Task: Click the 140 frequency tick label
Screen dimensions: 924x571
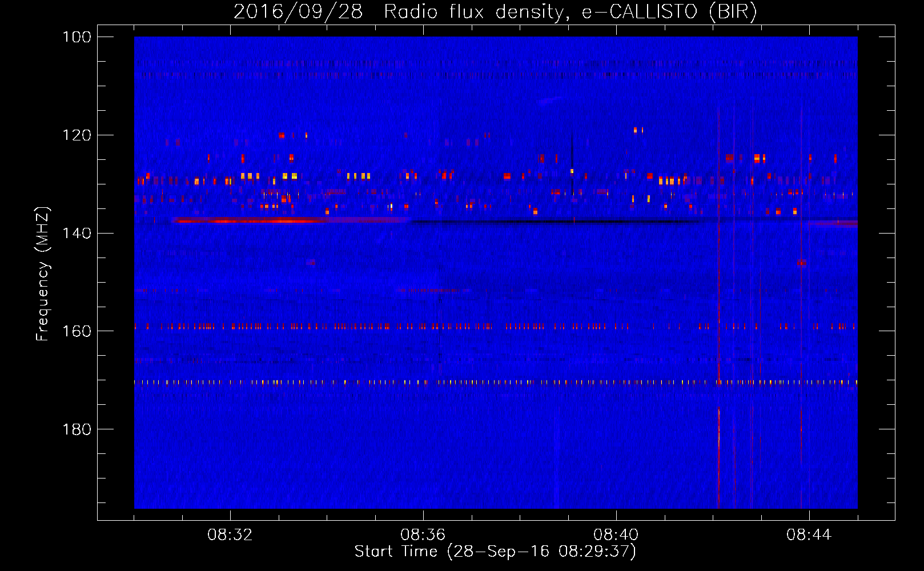Action: click(x=77, y=233)
